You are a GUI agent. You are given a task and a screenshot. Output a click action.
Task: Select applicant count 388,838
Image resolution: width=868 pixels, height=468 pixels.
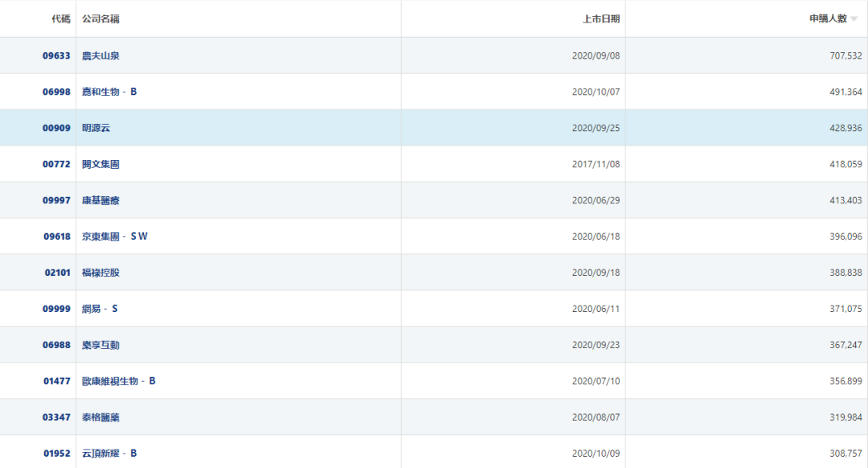(x=845, y=273)
